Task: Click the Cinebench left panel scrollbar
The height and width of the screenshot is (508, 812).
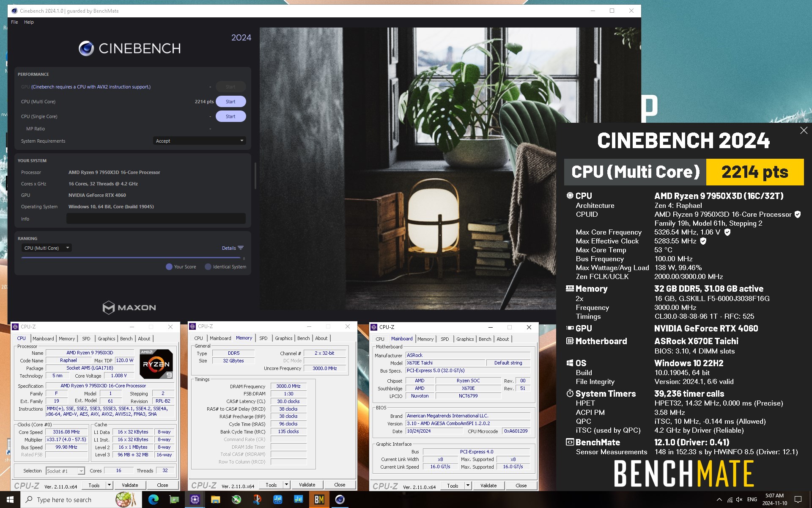Action: click(255, 176)
